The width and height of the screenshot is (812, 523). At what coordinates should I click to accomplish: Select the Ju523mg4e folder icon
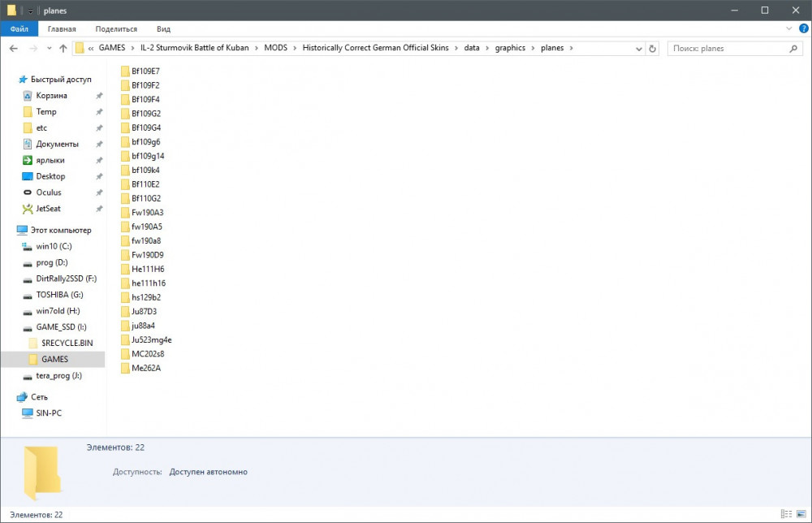125,339
